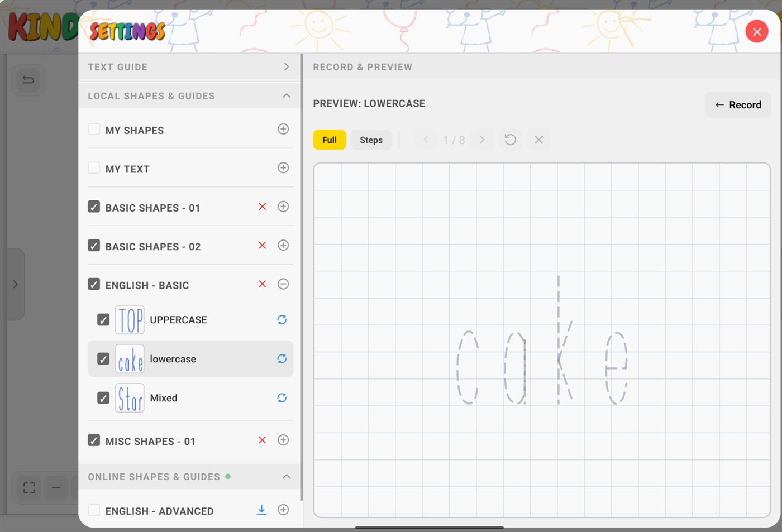782x532 pixels.
Task: Toggle the Mixed guide checkbox
Action: pos(103,398)
